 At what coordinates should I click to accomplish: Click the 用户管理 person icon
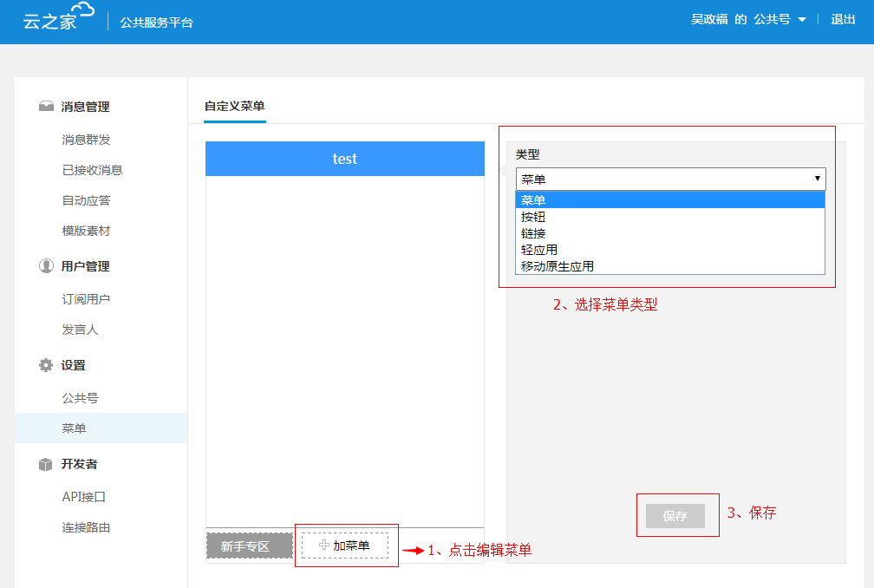tap(47, 266)
